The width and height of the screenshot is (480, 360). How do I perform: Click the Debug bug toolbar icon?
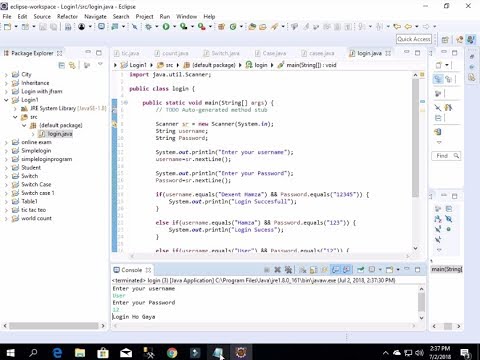[148, 27]
